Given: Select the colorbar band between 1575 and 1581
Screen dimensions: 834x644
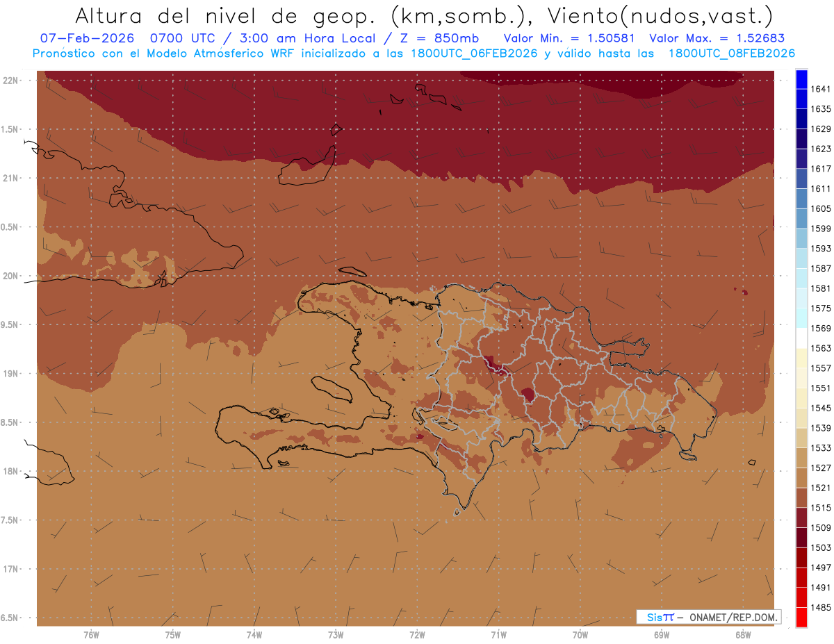Looking at the screenshot, I should (x=801, y=299).
